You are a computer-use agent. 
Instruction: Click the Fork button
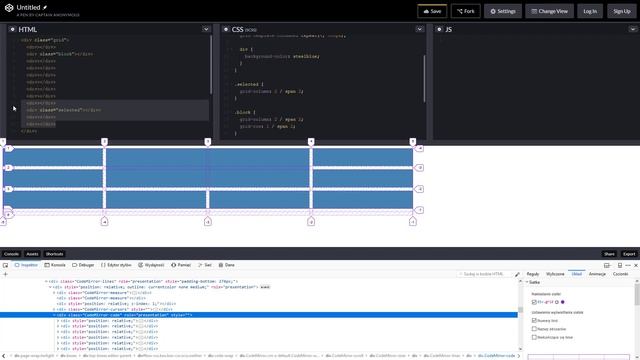466,11
